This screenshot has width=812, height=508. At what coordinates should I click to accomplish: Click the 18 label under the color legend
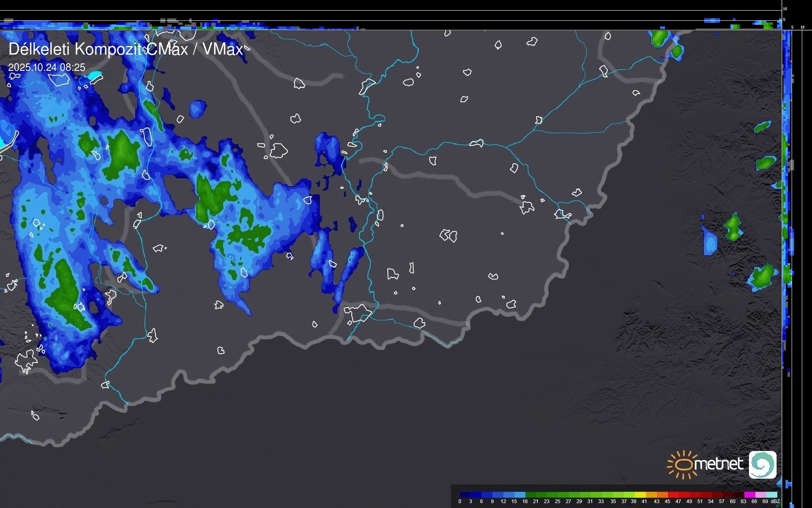point(525,501)
